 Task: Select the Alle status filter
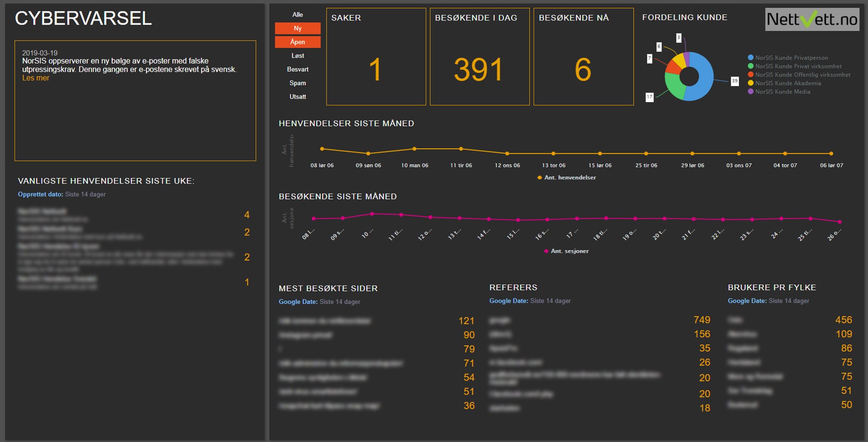pyautogui.click(x=297, y=15)
